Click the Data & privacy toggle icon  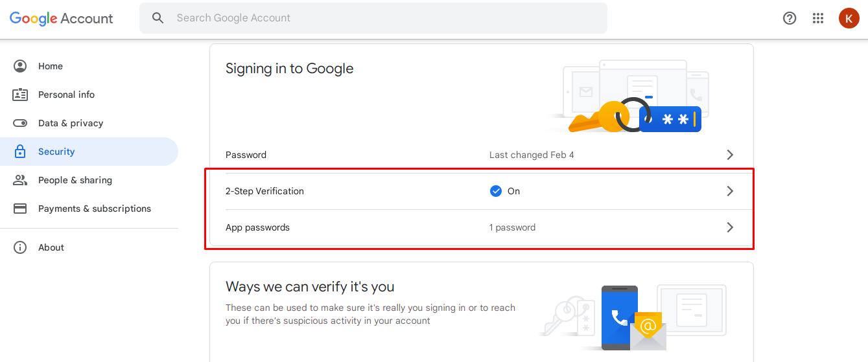tap(20, 123)
